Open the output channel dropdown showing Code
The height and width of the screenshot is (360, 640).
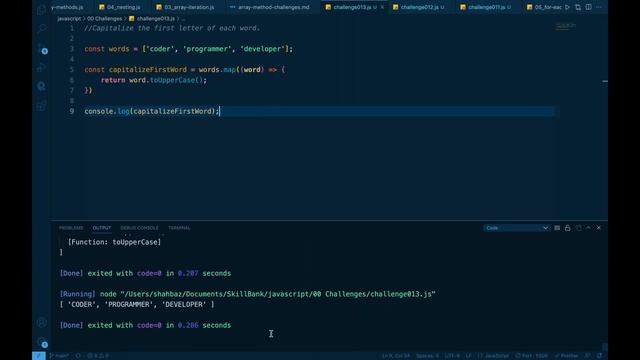click(517, 228)
